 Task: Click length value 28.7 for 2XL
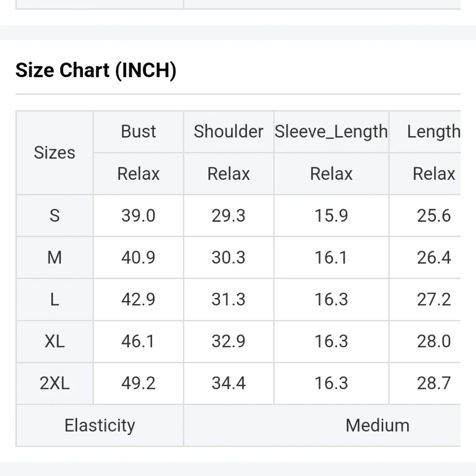pos(434,383)
